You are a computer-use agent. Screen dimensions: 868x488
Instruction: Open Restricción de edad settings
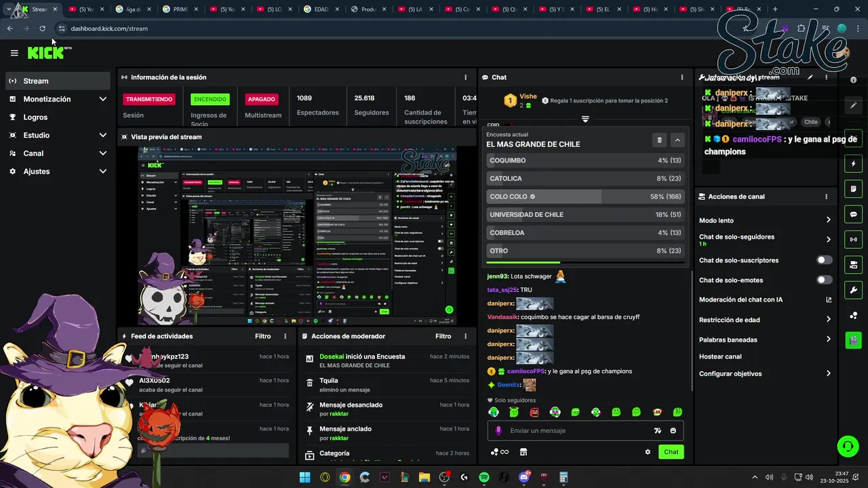tap(765, 320)
